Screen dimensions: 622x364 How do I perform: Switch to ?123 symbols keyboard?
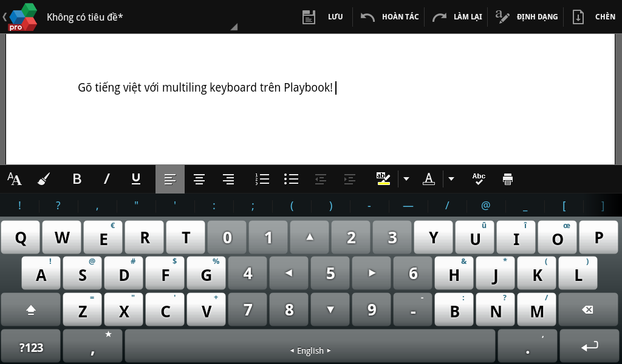(x=31, y=346)
